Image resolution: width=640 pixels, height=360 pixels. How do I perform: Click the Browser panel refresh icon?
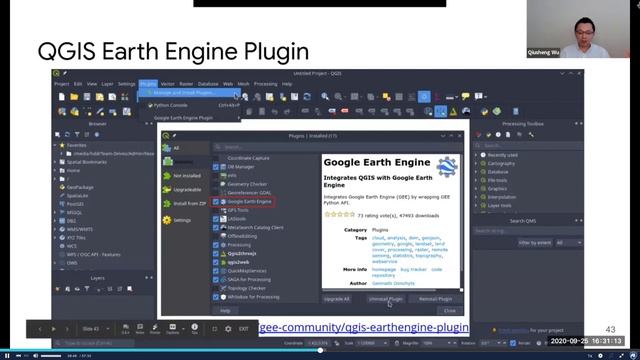[67, 134]
